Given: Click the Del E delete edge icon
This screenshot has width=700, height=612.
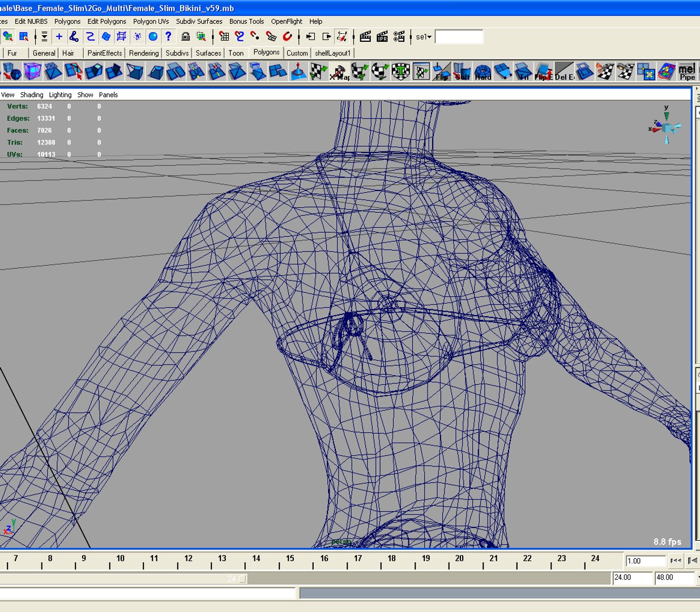Looking at the screenshot, I should (564, 72).
